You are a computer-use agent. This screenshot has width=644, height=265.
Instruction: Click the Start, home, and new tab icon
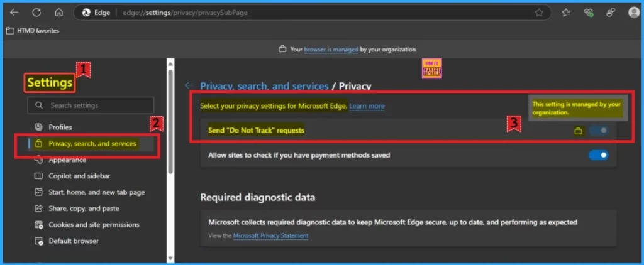pyautogui.click(x=38, y=192)
